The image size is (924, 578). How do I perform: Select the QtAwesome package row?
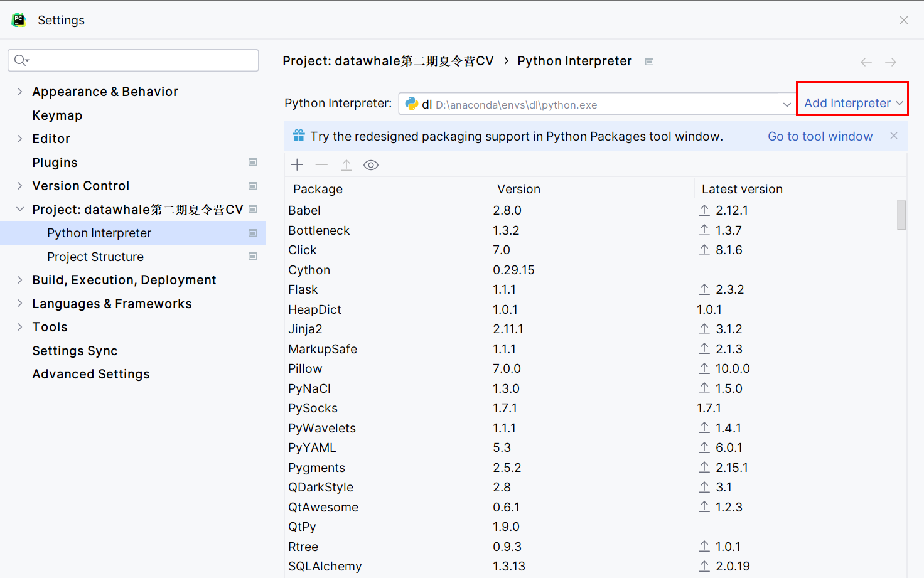click(591, 507)
